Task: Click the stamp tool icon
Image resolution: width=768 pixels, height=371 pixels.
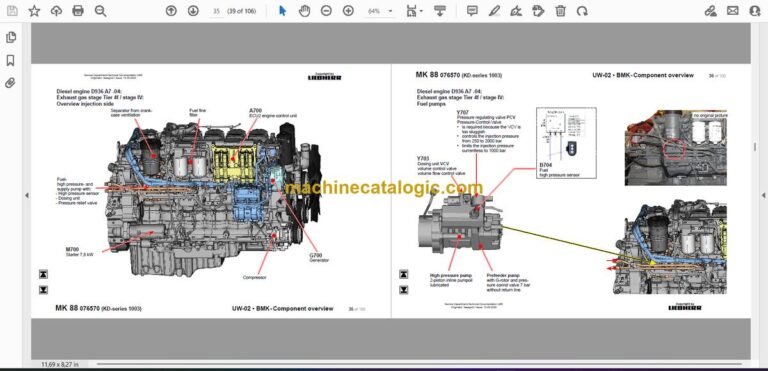Action: click(x=538, y=11)
